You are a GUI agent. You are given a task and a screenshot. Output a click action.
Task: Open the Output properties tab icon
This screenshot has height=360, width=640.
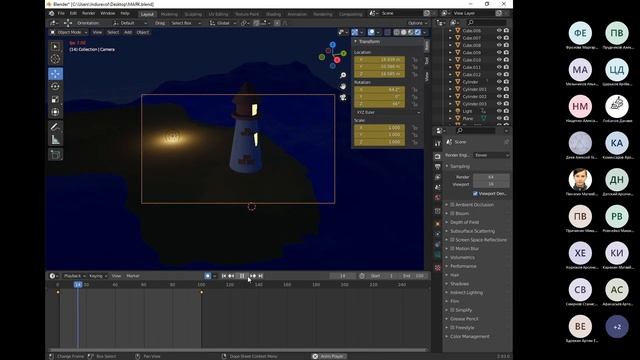coord(438,167)
